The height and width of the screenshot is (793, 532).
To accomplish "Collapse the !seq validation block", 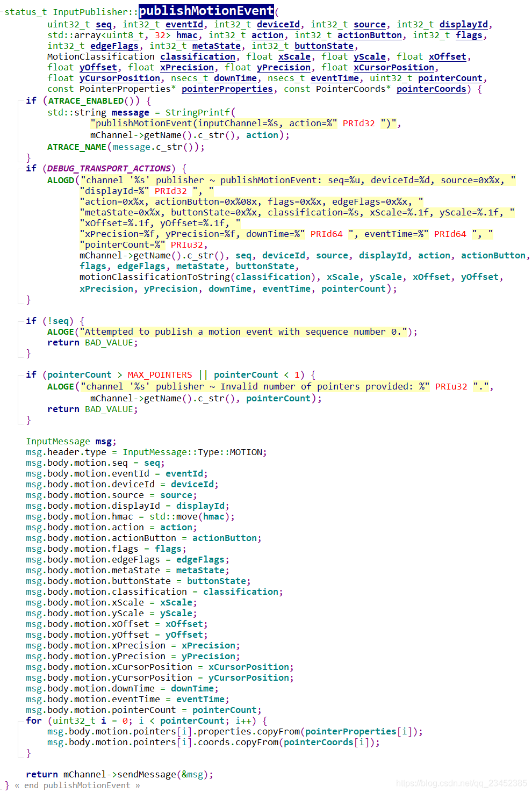I will pos(20,321).
